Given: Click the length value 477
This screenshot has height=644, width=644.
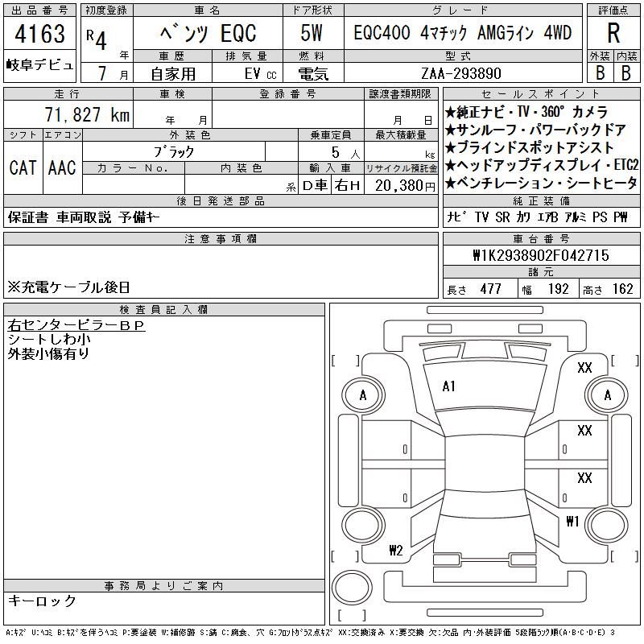Looking at the screenshot, I should (491, 289).
